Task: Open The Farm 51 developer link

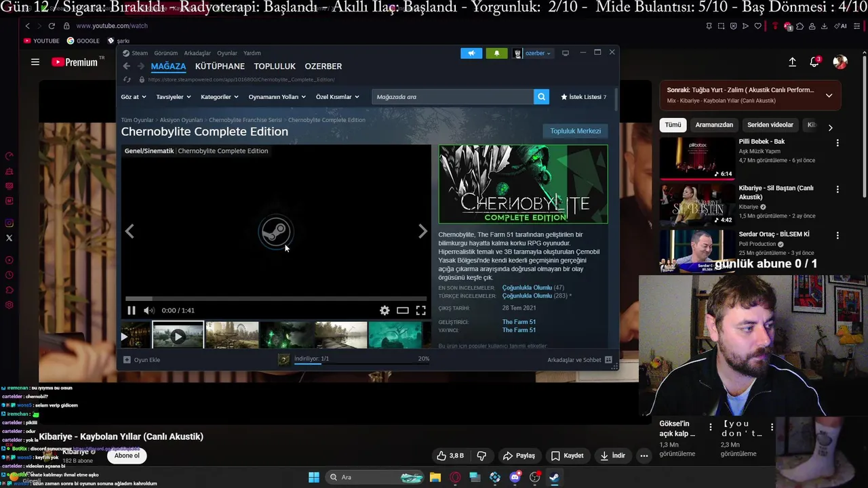Action: (519, 322)
